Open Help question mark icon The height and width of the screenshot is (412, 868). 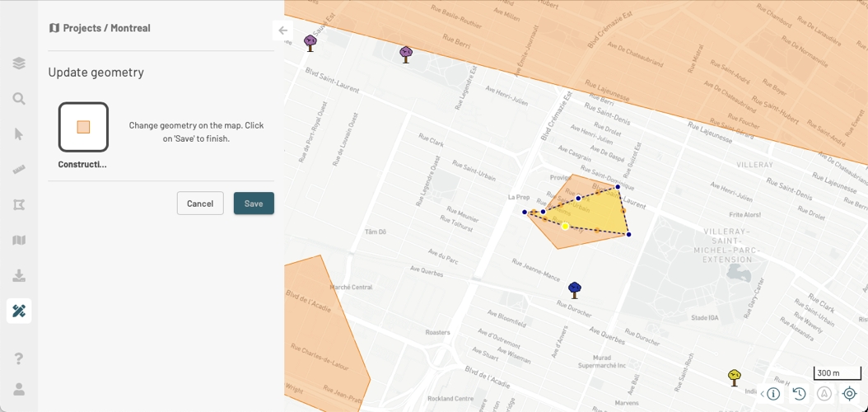coord(19,358)
